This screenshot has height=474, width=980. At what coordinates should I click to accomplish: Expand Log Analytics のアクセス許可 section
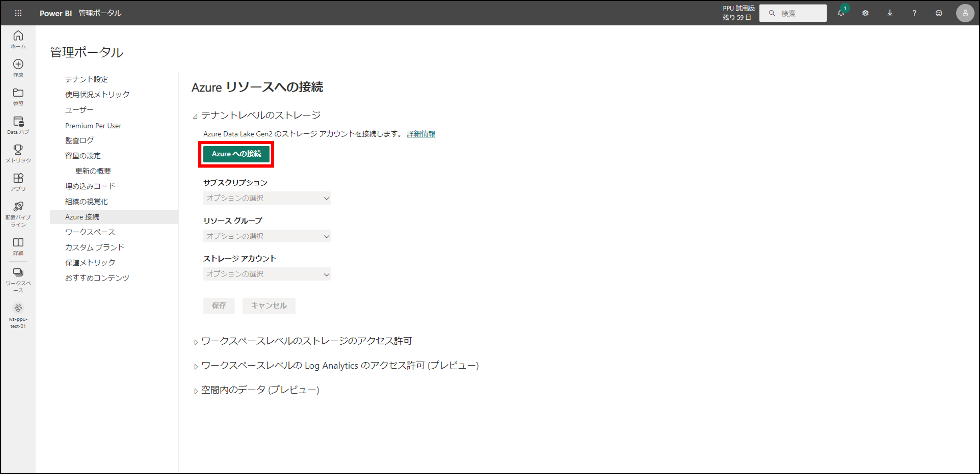tap(196, 366)
